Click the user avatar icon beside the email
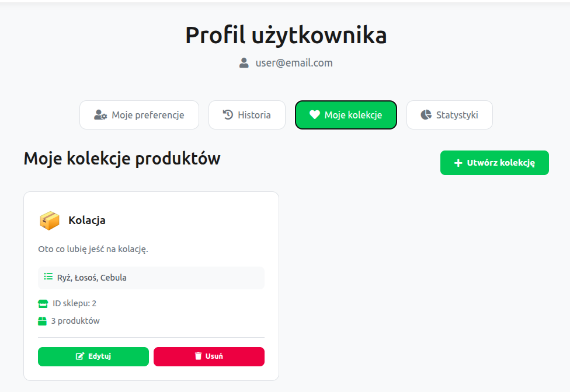The height and width of the screenshot is (392, 570). (x=244, y=63)
